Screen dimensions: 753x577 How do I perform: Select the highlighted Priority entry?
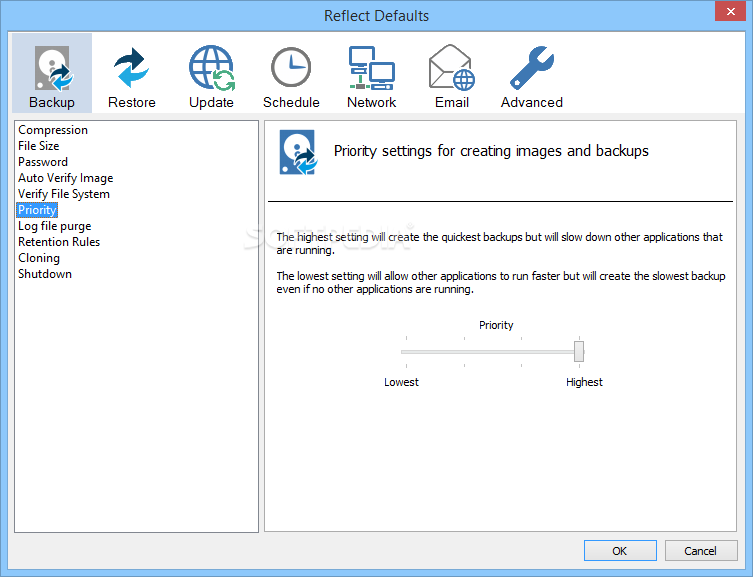point(37,210)
